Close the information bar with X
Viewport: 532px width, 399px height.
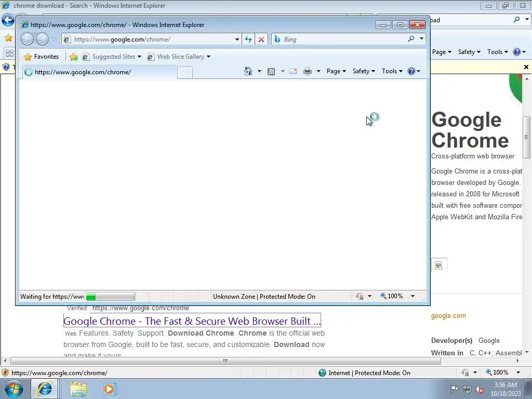tap(526, 67)
